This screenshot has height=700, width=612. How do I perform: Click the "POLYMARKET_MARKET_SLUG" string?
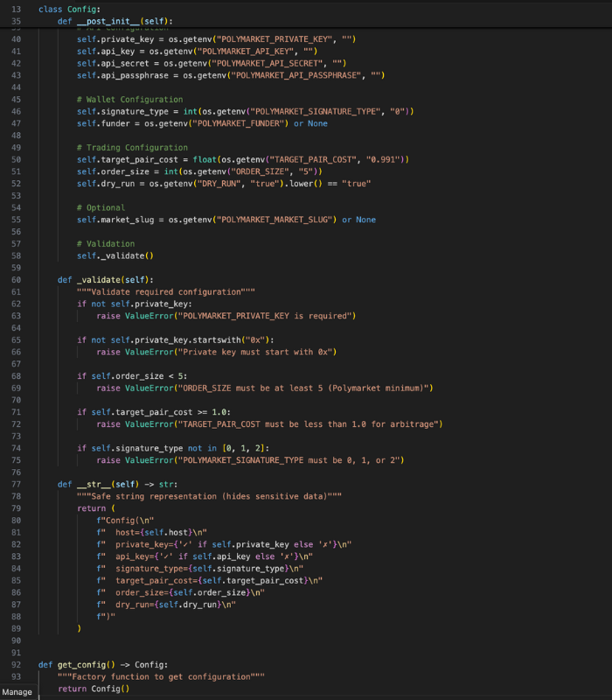tap(275, 220)
